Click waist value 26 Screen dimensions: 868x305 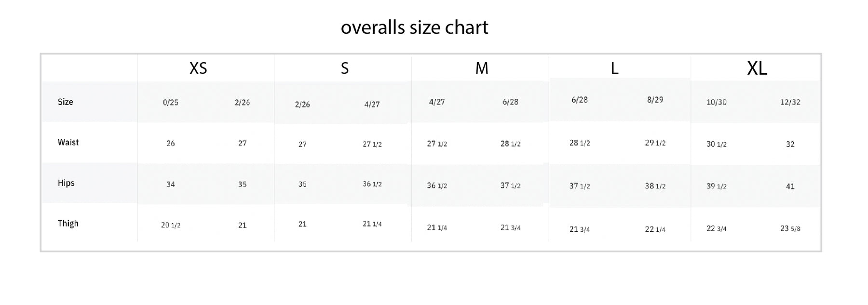(x=171, y=144)
